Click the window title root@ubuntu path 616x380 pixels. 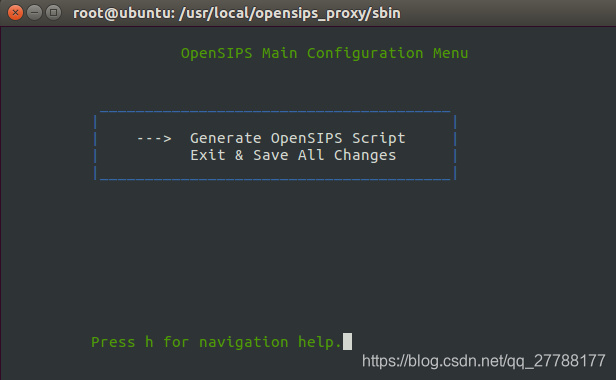(237, 13)
